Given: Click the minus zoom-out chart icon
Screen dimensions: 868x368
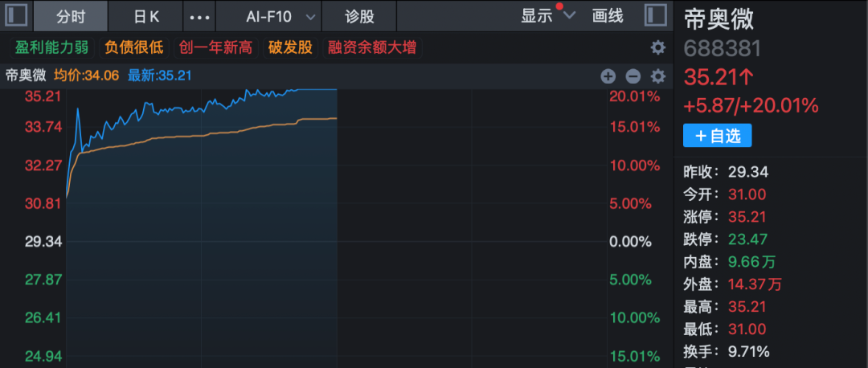Looking at the screenshot, I should pyautogui.click(x=633, y=76).
